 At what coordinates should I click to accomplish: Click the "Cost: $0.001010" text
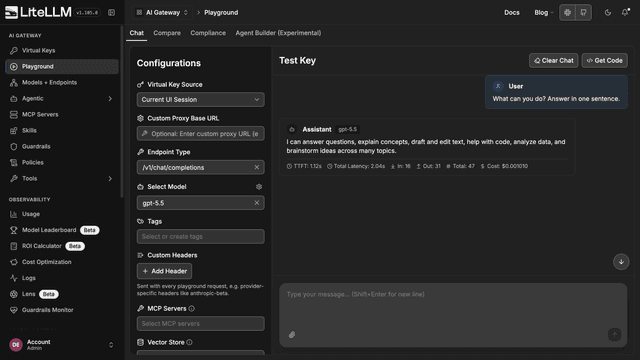(x=507, y=166)
